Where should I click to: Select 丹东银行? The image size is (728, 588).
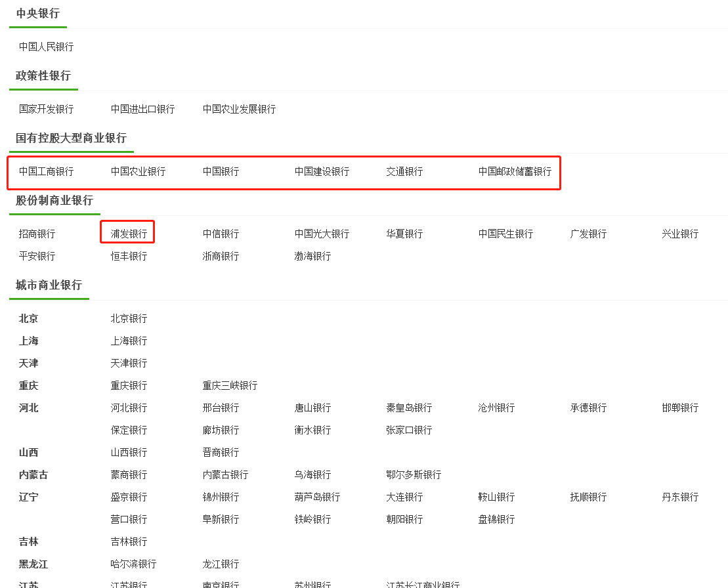[680, 497]
